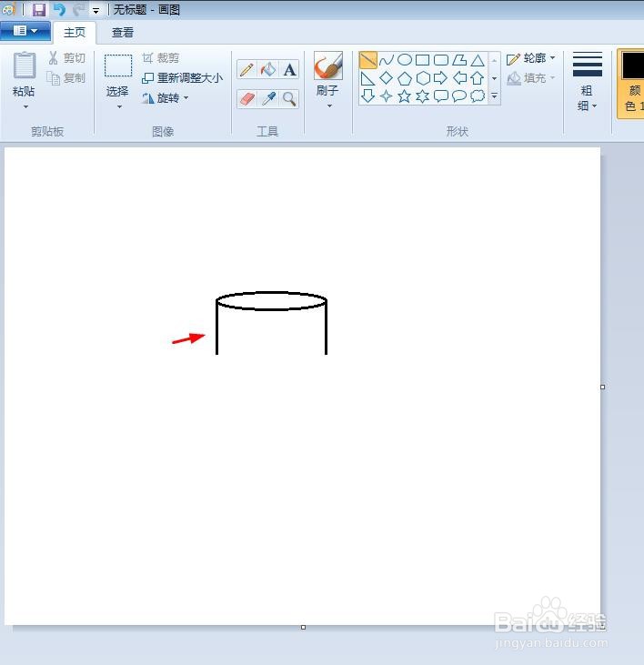Viewport: 644px width, 665px height.
Task: Select the Triangle shape
Action: point(478,60)
